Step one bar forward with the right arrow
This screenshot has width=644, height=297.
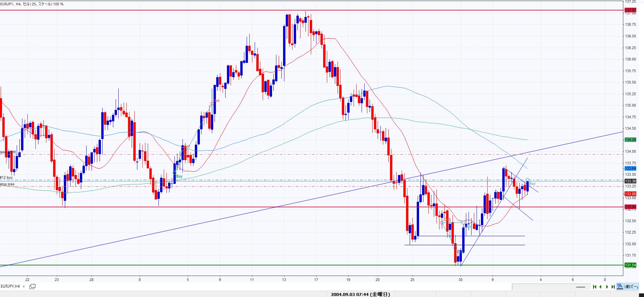607,287
